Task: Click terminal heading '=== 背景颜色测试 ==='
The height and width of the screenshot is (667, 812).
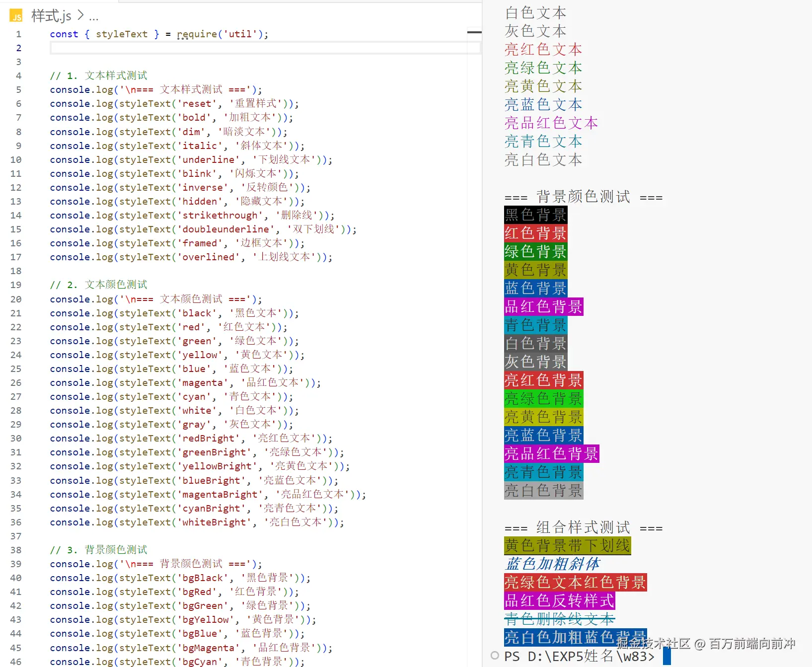Action: [x=584, y=197]
